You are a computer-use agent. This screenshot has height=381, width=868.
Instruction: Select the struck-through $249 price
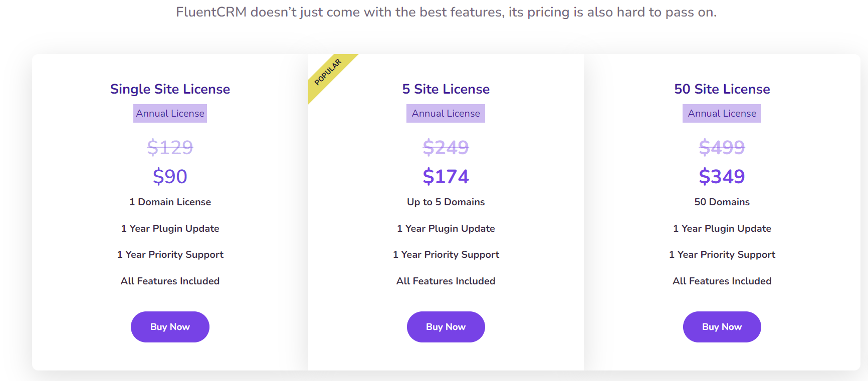tap(446, 148)
